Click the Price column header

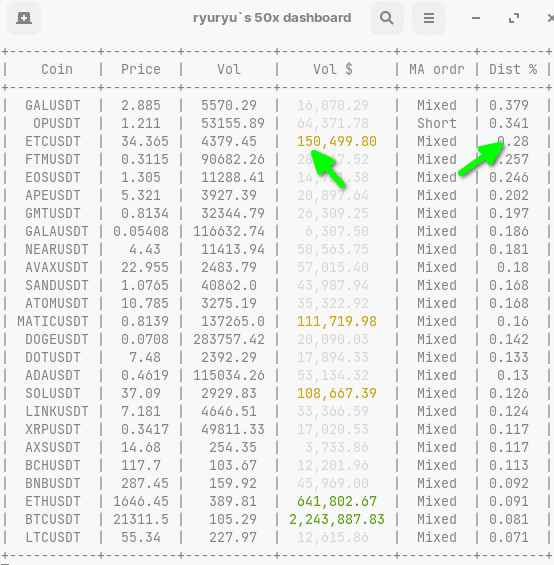(141, 69)
